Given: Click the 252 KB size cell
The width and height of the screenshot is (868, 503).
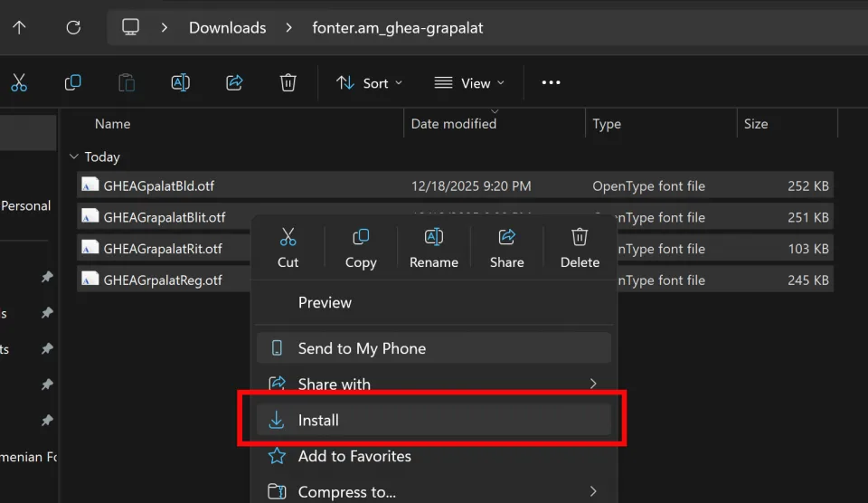Looking at the screenshot, I should pyautogui.click(x=807, y=186).
